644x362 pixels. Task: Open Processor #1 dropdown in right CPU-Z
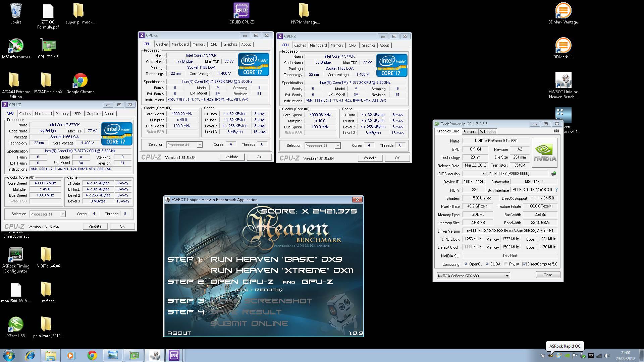tap(322, 146)
